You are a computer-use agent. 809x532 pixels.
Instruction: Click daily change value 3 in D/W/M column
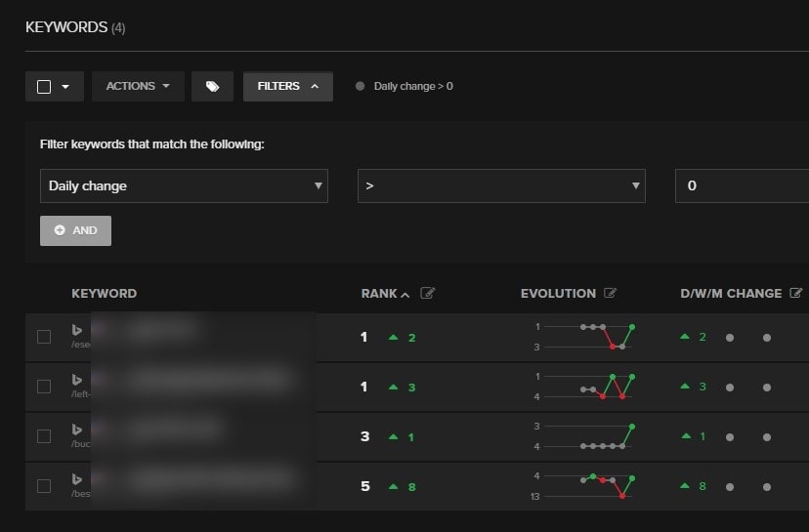(x=703, y=387)
